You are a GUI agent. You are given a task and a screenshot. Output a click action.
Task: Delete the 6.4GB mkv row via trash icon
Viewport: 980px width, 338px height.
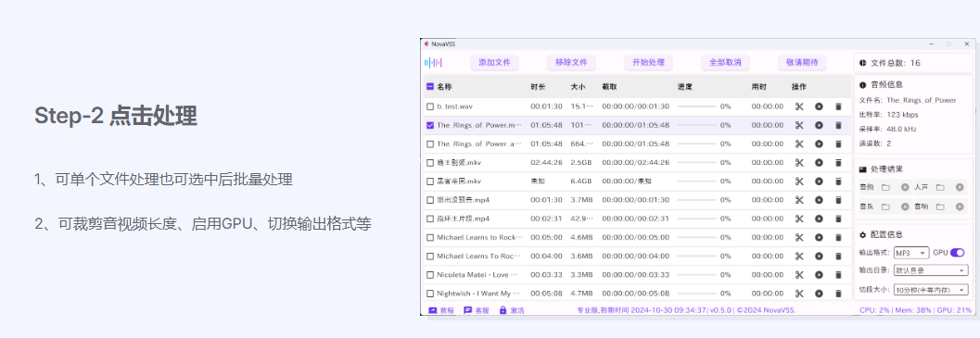tap(838, 182)
